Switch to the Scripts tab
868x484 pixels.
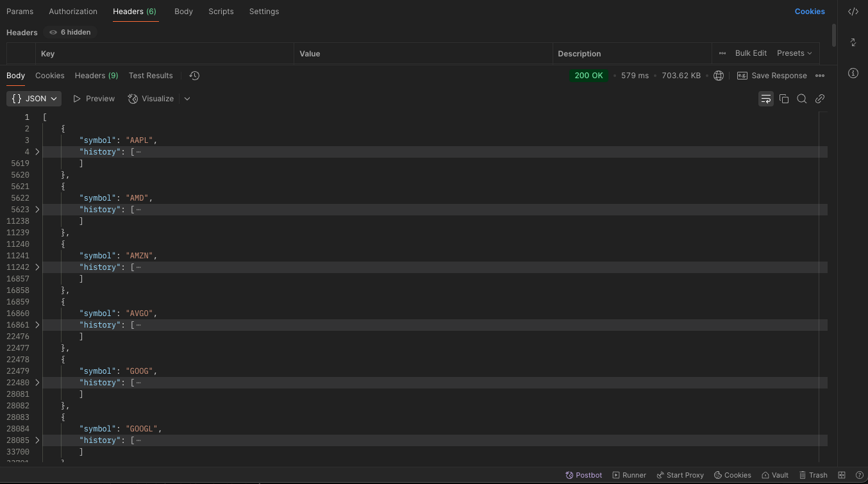pos(221,12)
